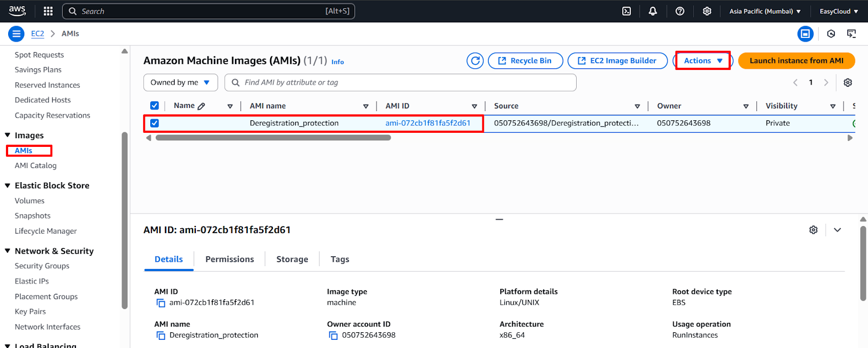The height and width of the screenshot is (348, 868).
Task: Open Snapshots in the sidebar
Action: (x=33, y=216)
